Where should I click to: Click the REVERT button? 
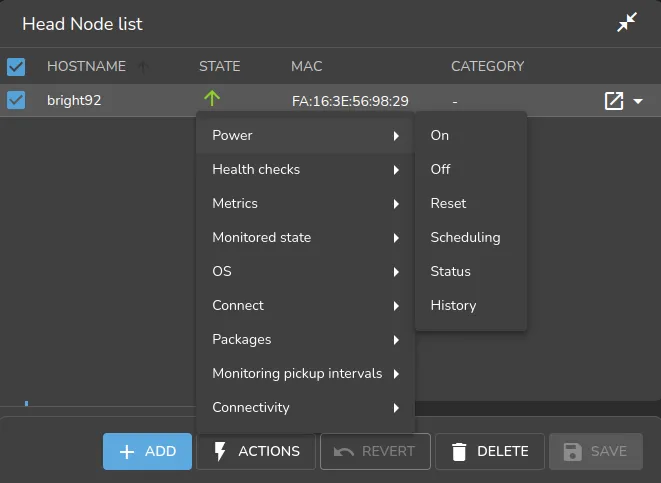[375, 451]
